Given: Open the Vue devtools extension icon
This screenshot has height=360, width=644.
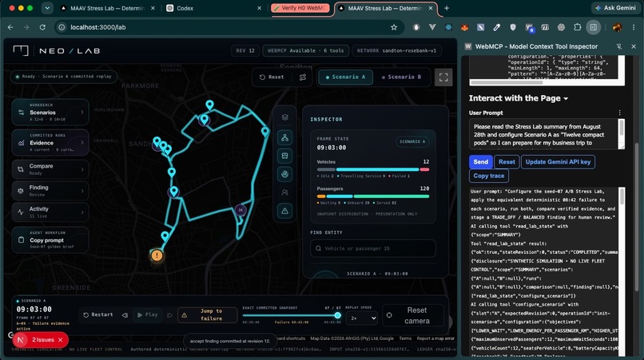Looking at the screenshot, I should [432, 27].
